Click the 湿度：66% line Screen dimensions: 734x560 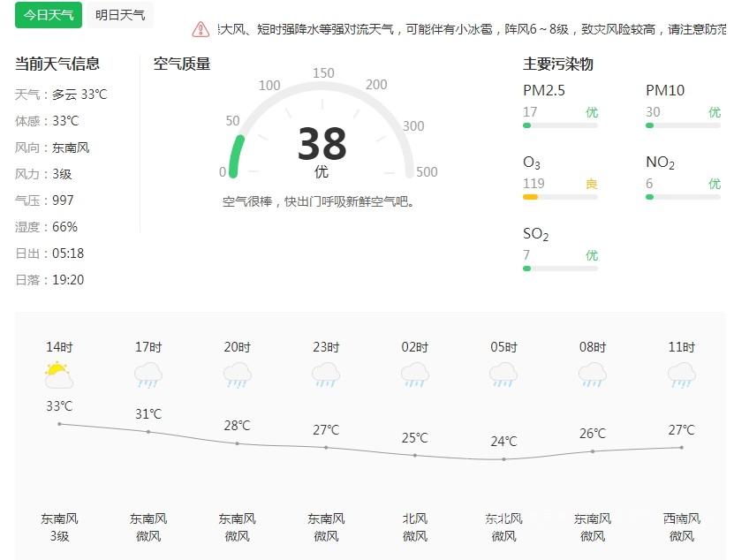[46, 227]
